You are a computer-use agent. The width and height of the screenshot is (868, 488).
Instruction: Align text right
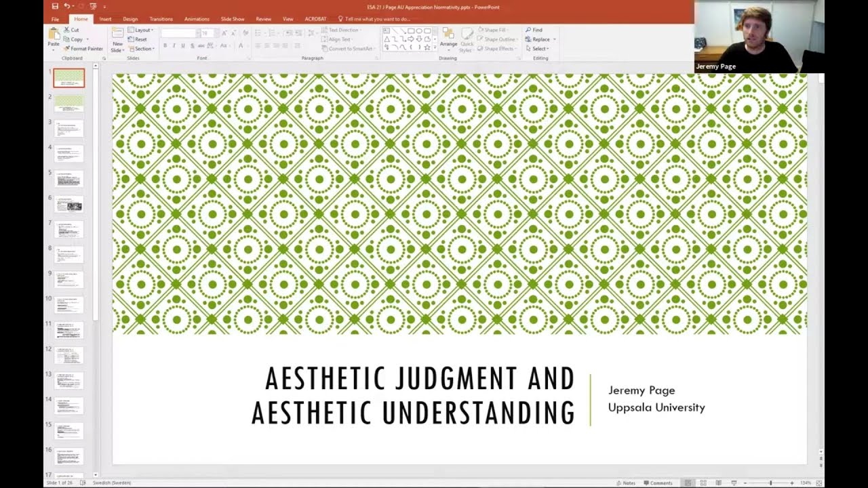coord(276,45)
